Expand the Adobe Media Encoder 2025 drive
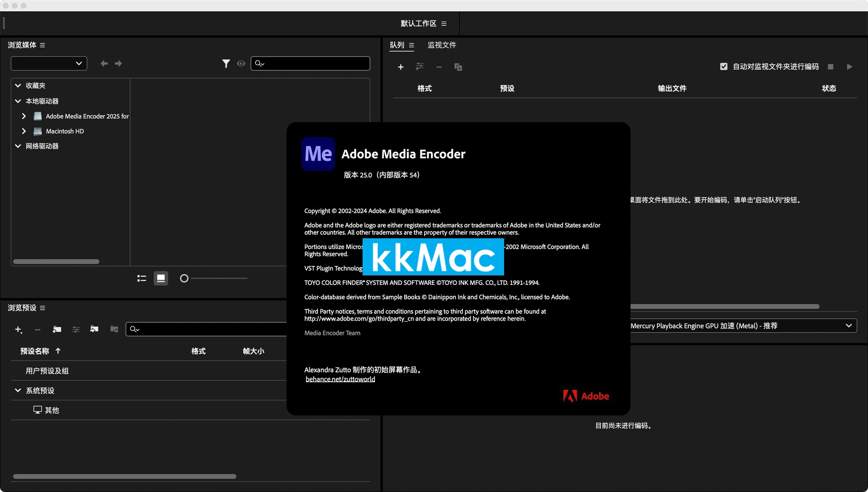 (x=24, y=116)
